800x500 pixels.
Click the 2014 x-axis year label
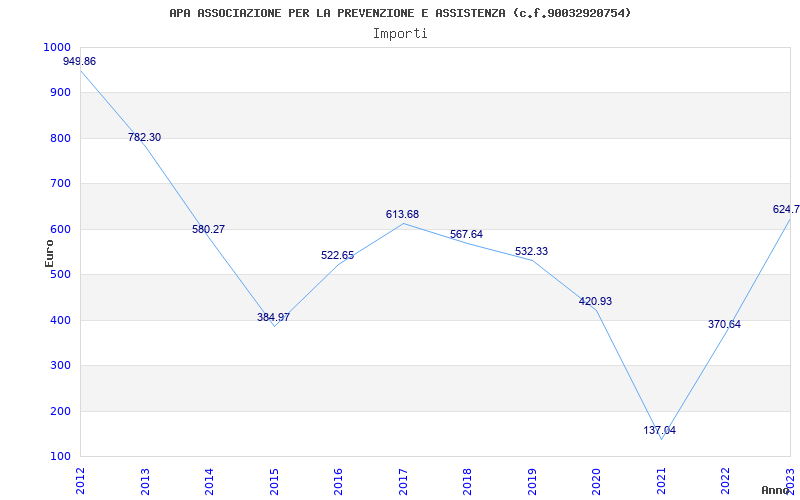pos(209,479)
